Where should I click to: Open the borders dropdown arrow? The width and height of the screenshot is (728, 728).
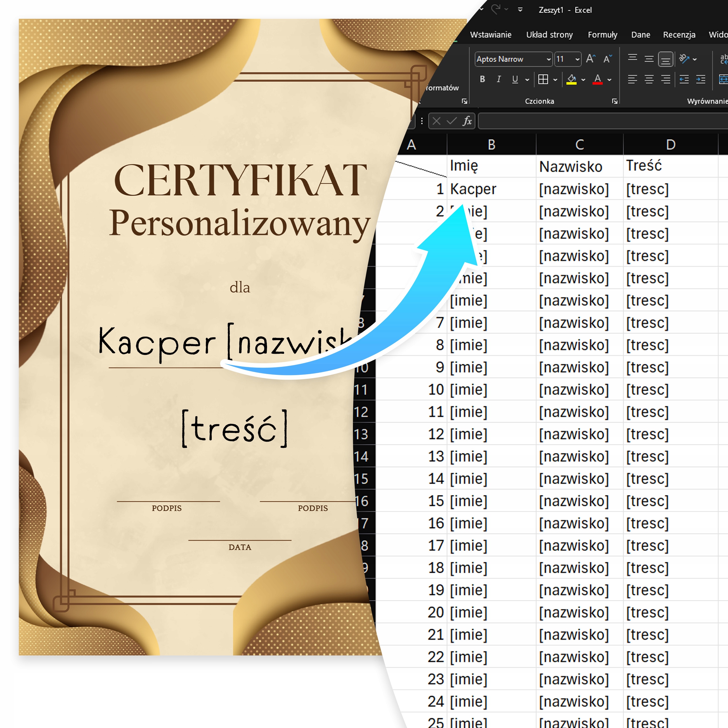point(555,80)
